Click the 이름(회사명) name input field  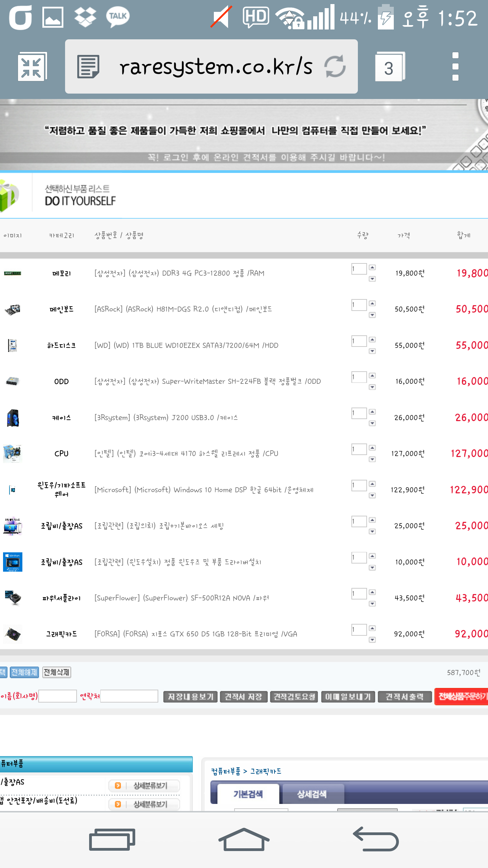pos(58,696)
